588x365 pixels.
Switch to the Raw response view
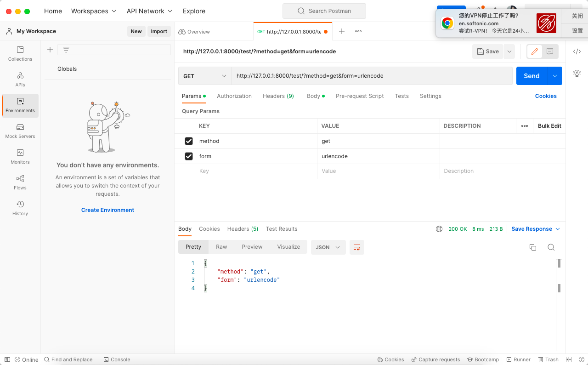221,247
